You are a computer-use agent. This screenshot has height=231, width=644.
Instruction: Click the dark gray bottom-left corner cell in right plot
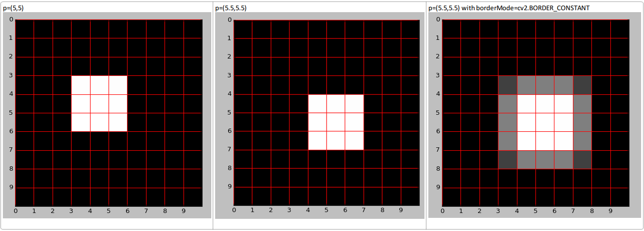click(508, 160)
